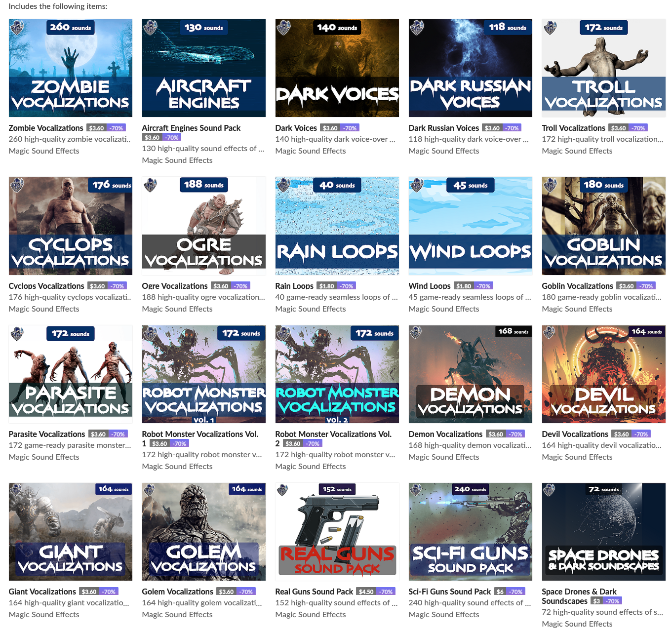This screenshot has width=672, height=632.
Task: Open the 'Robot Monster Vocalizations Vol. 1' title
Action: (200, 438)
